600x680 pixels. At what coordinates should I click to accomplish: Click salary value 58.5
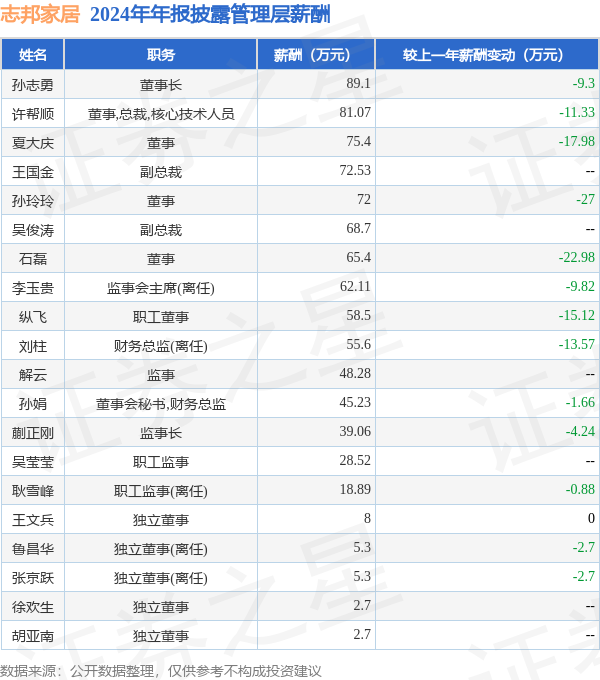click(359, 316)
